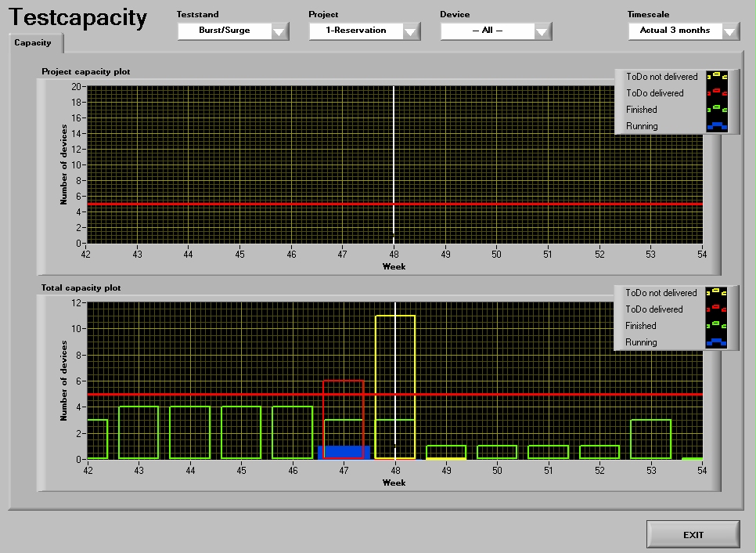Click the 'Week' axis label of project plot
Screen dimensions: 756x553
point(394,266)
